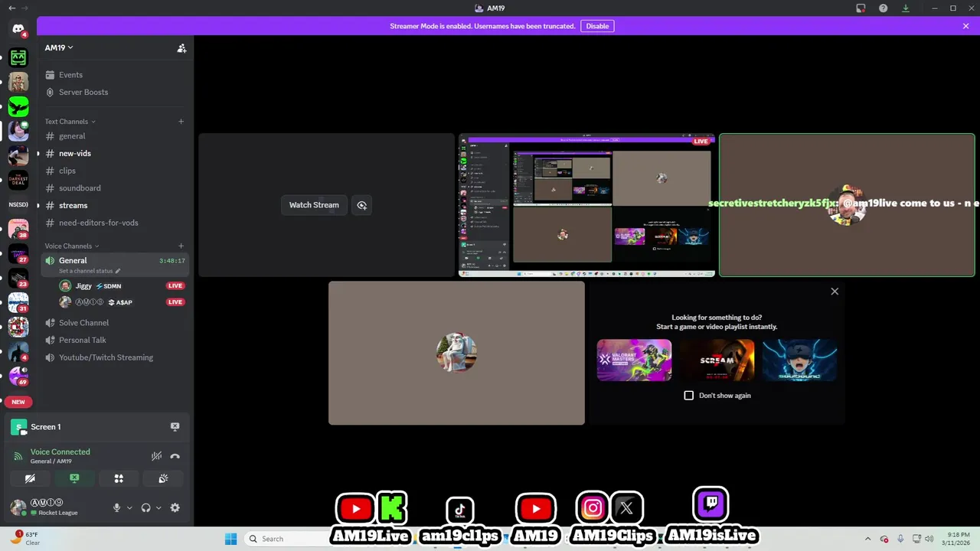Open the Events page
Image resolution: width=980 pixels, height=551 pixels.
[115, 75]
